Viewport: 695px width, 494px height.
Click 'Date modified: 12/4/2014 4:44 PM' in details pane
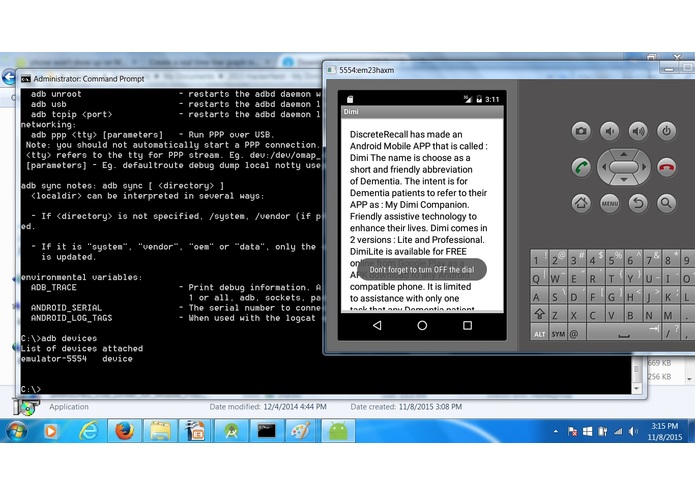268,407
